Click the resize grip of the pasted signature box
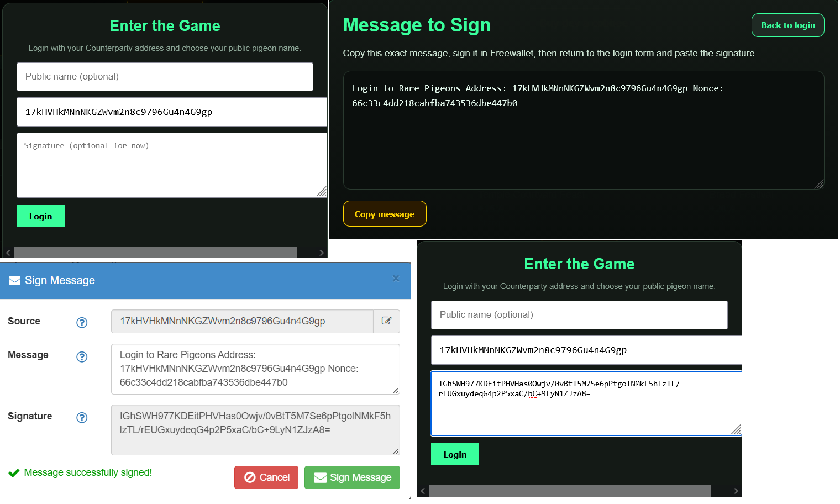This screenshot has height=504, width=840. [x=736, y=430]
